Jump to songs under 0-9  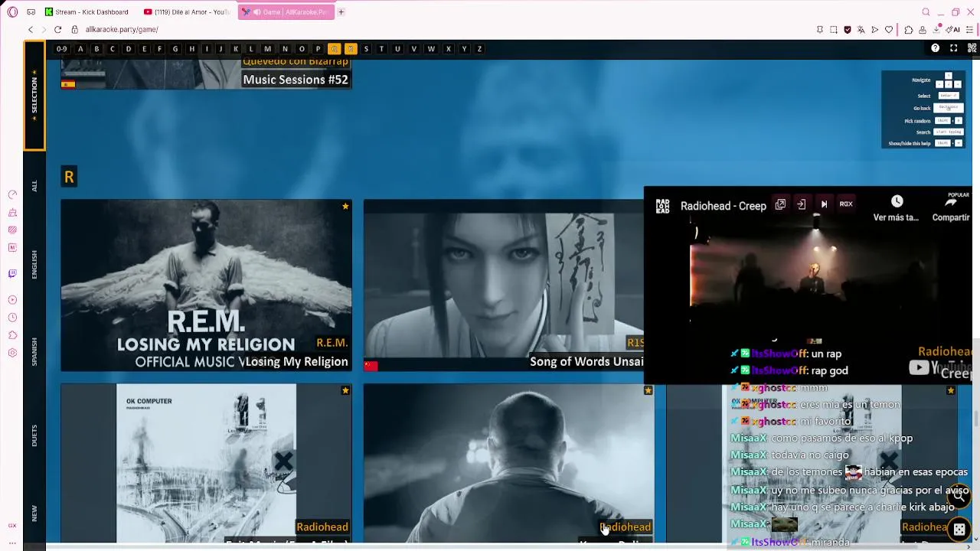pyautogui.click(x=62, y=48)
